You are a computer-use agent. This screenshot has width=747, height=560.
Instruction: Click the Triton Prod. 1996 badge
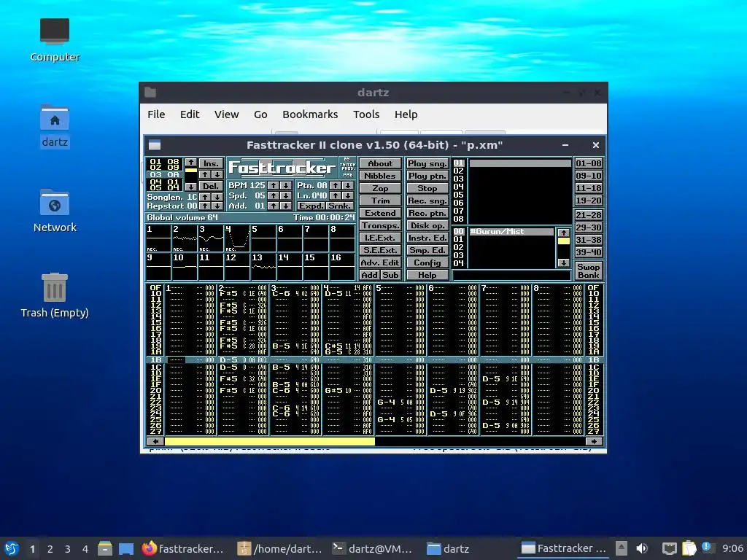coord(347,168)
